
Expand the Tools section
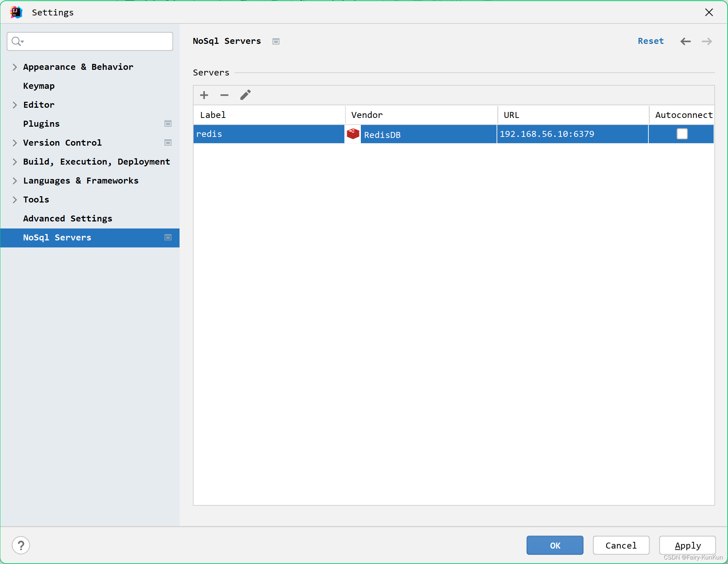(15, 200)
